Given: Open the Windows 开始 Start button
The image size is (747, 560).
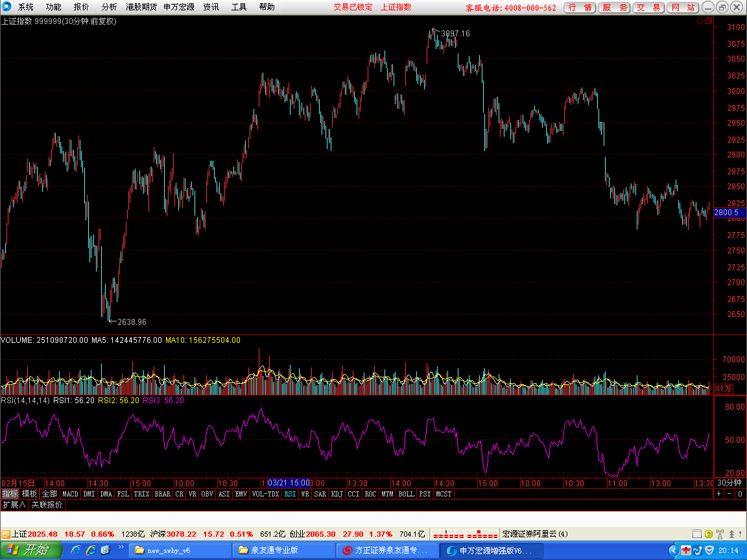Looking at the screenshot, I should (31, 550).
